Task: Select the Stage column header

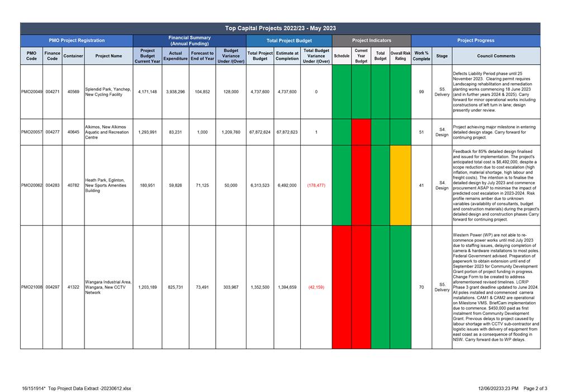Action: [x=442, y=56]
